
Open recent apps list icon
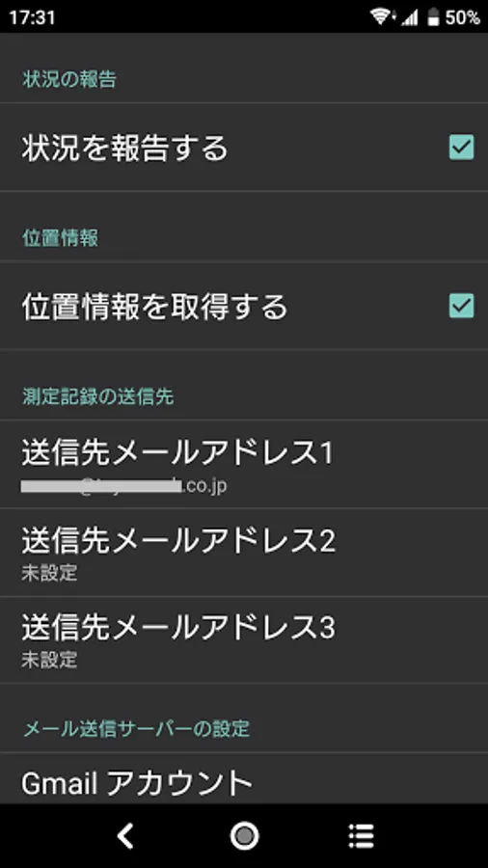pos(362,836)
